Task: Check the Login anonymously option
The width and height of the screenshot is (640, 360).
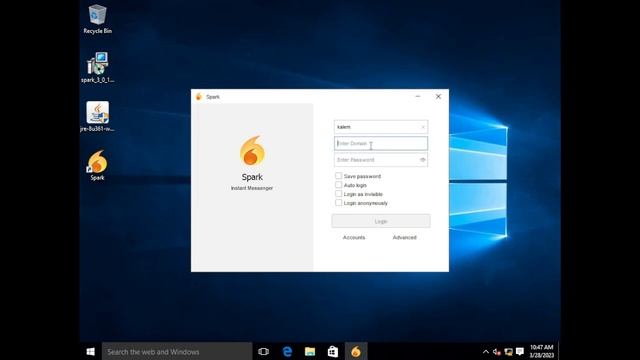Action: point(338,203)
